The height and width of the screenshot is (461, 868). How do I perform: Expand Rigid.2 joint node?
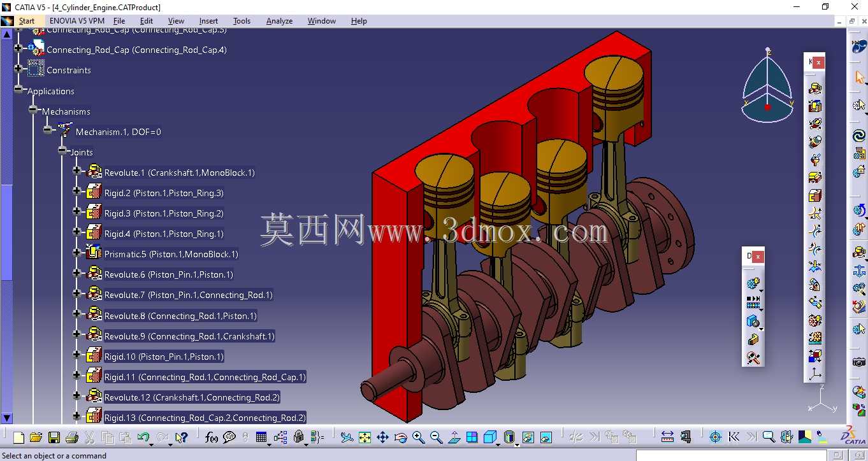(x=77, y=191)
